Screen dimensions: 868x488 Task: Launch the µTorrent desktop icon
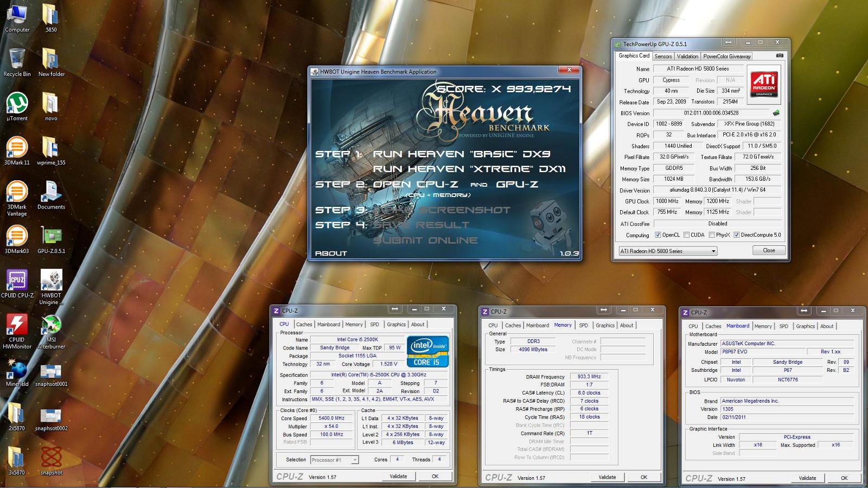[x=17, y=107]
